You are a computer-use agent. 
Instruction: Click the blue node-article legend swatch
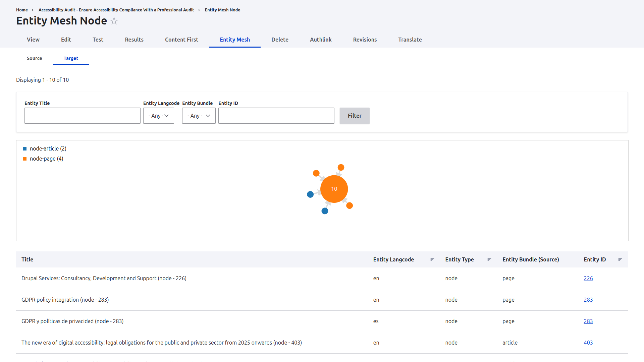click(x=25, y=149)
